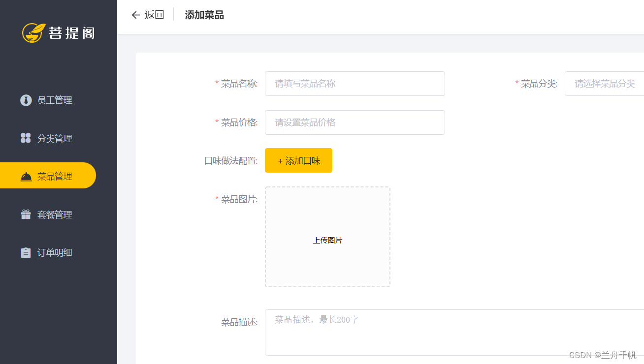Click the 添加口味 button
Screen dimensions: 644x364
(298, 160)
